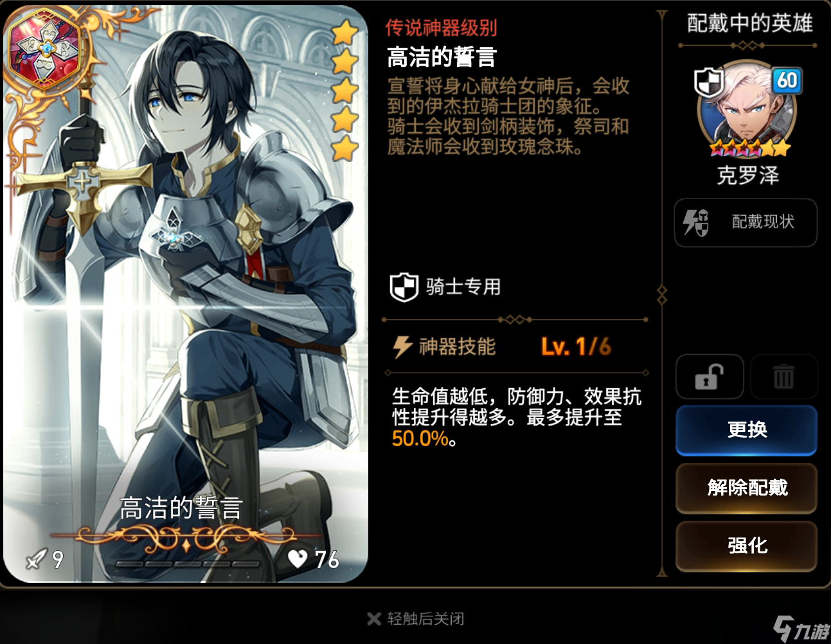Click the sword attack stat icon
The height and width of the screenshot is (644, 831).
pyautogui.click(x=35, y=560)
